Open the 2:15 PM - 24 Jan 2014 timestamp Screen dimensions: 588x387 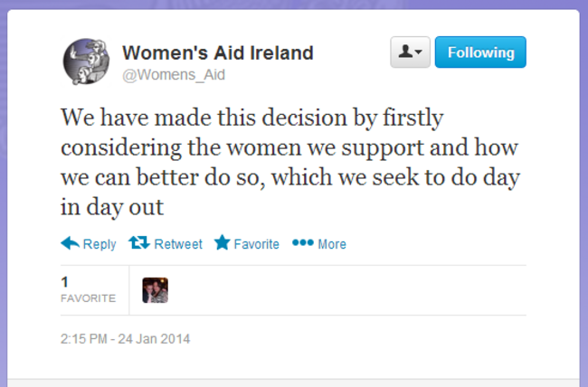tap(125, 339)
